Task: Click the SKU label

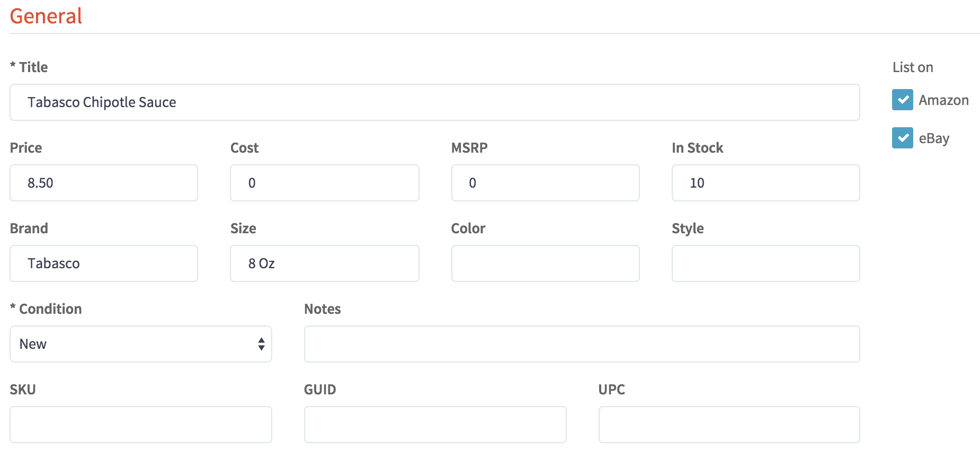Action: (x=23, y=390)
